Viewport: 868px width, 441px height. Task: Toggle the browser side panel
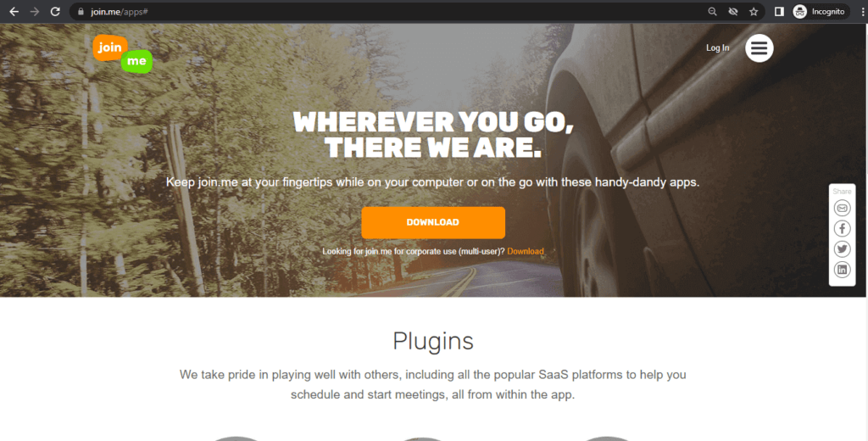pyautogui.click(x=779, y=12)
